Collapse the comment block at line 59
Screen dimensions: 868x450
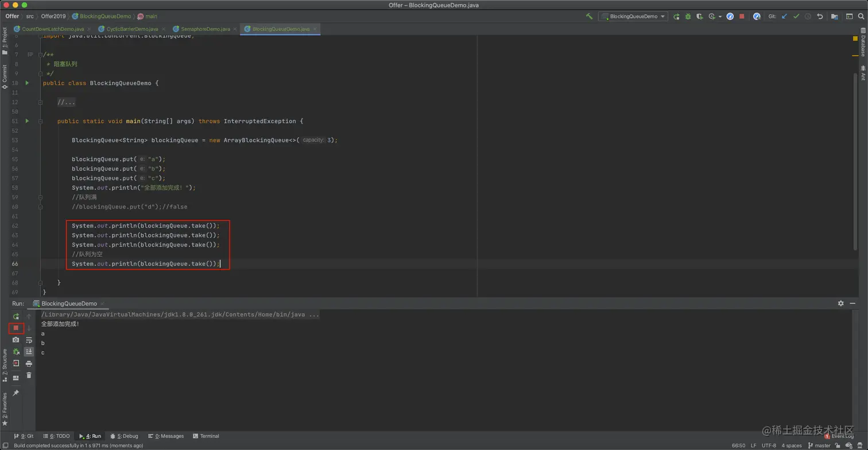pyautogui.click(x=40, y=197)
